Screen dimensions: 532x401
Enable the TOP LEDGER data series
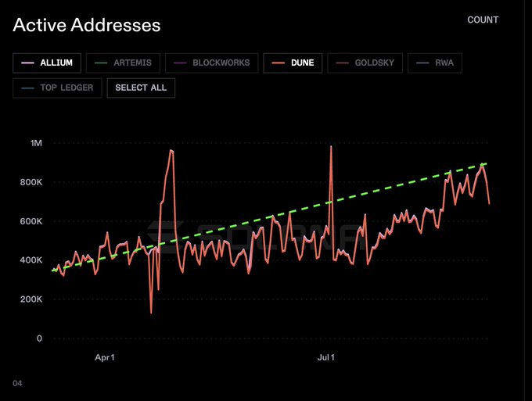pos(57,88)
